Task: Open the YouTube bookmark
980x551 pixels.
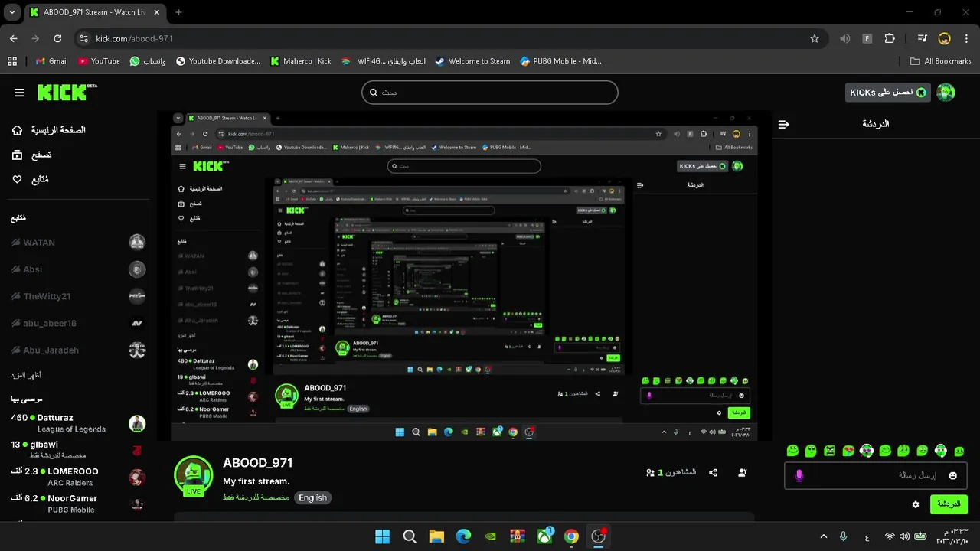Action: (x=99, y=61)
